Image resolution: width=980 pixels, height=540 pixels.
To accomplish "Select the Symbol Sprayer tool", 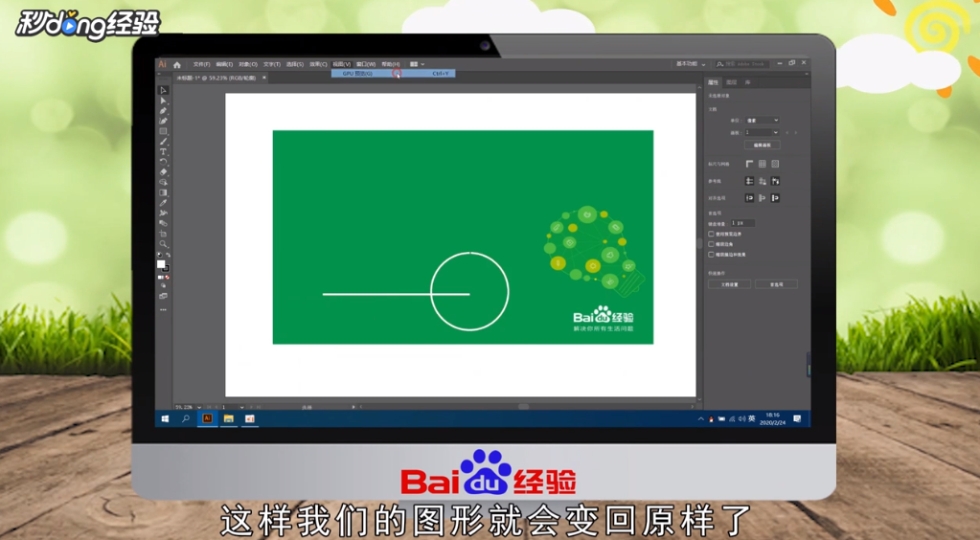I will tap(163, 214).
